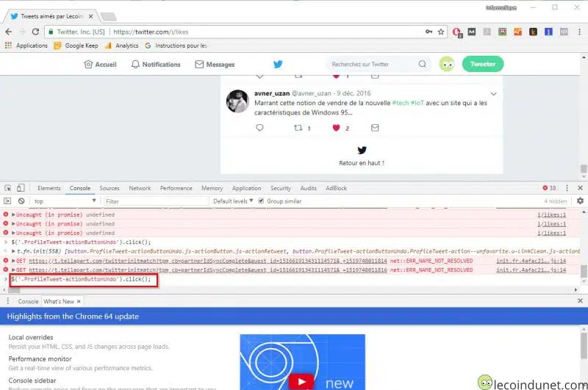588x390 pixels.
Task: Open Chrome's three-dot menu
Action: coord(579,32)
